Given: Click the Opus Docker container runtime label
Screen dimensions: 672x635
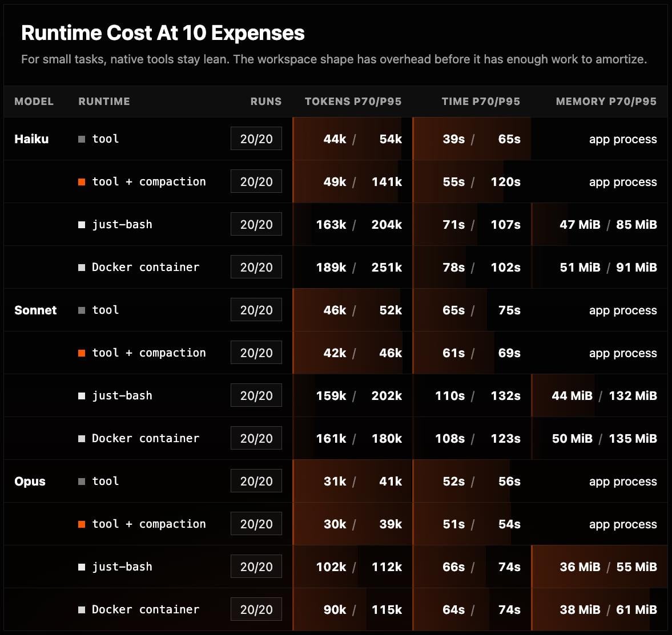Looking at the screenshot, I should tap(146, 609).
